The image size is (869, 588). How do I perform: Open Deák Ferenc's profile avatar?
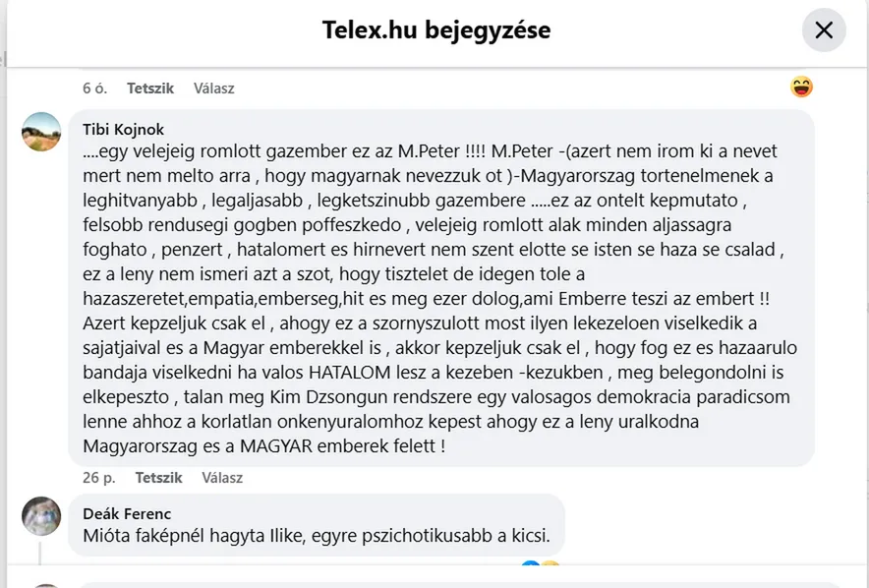pyautogui.click(x=41, y=515)
